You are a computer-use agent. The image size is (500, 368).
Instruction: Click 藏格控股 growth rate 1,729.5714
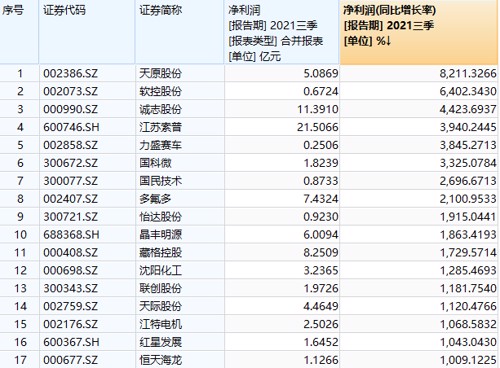tap(468, 253)
